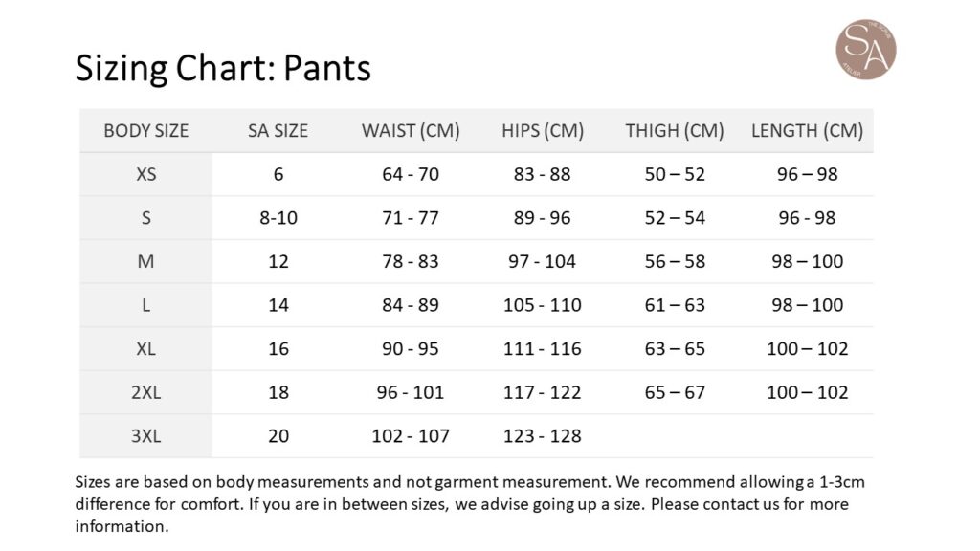
Task: Select the thigh value 65 – 67
Action: click(x=675, y=392)
